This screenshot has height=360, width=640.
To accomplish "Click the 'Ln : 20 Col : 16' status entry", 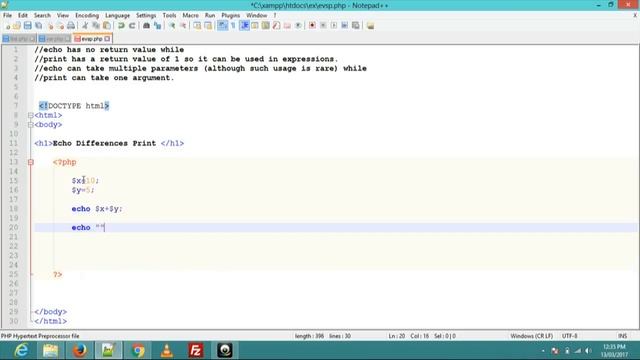I will tap(409, 336).
